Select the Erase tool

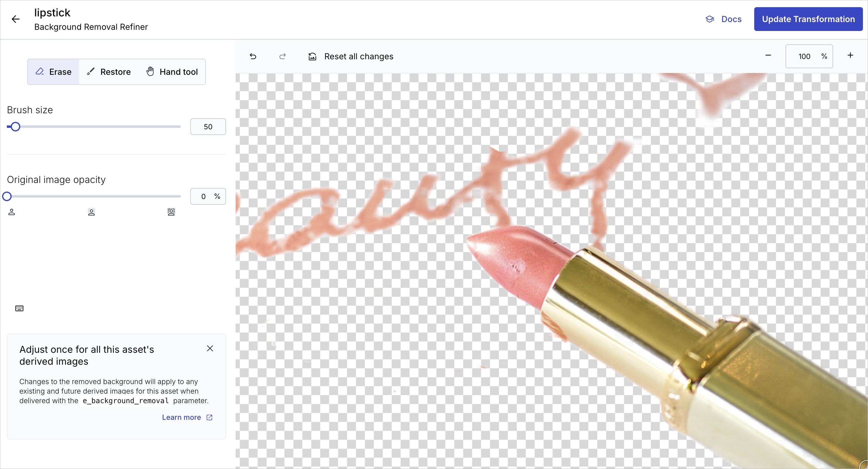coord(54,72)
